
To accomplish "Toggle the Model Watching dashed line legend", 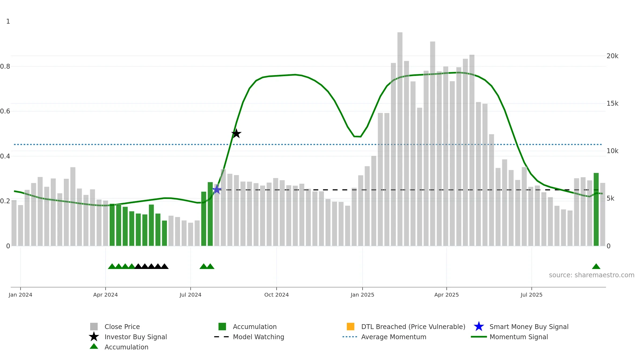I will (222, 337).
